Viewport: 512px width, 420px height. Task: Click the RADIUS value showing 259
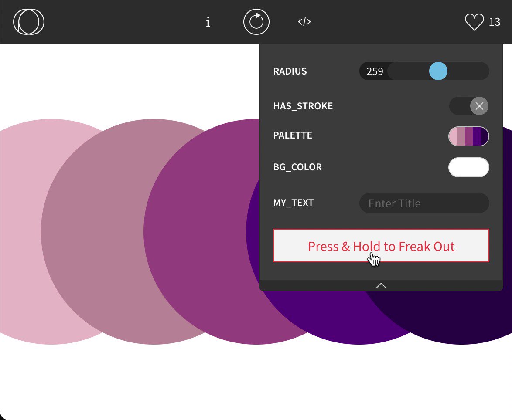click(x=374, y=71)
